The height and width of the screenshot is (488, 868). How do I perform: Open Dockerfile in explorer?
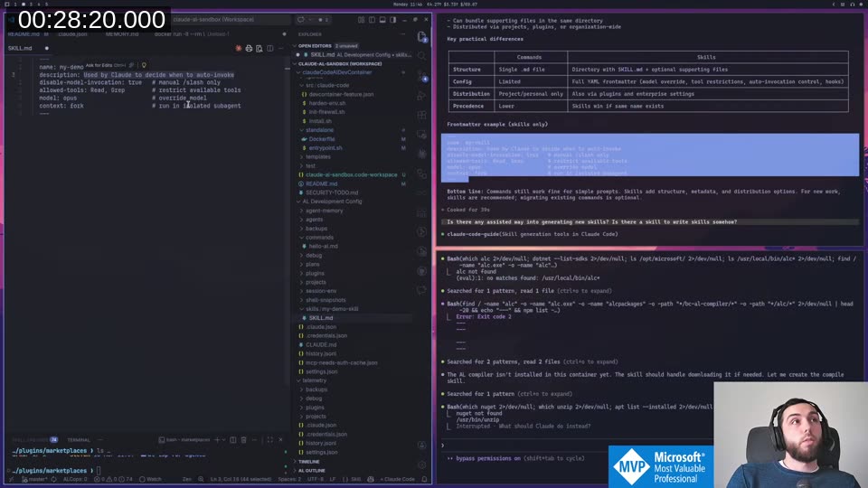322,139
